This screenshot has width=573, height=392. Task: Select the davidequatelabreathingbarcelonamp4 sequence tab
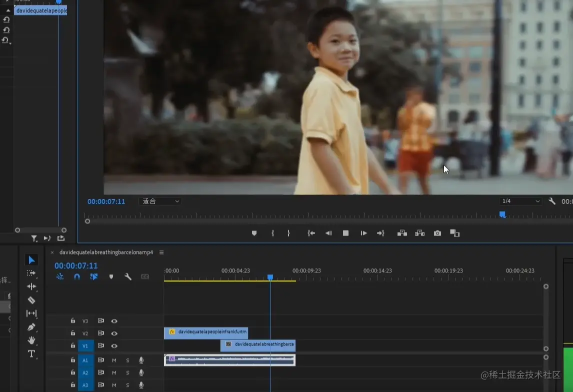click(x=106, y=252)
